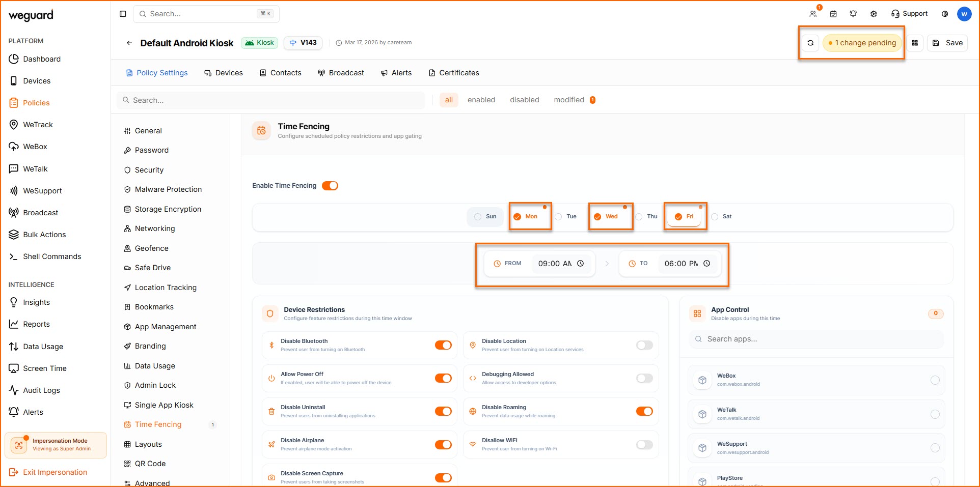980x487 pixels.
Task: Click the Save button
Action: [x=947, y=43]
